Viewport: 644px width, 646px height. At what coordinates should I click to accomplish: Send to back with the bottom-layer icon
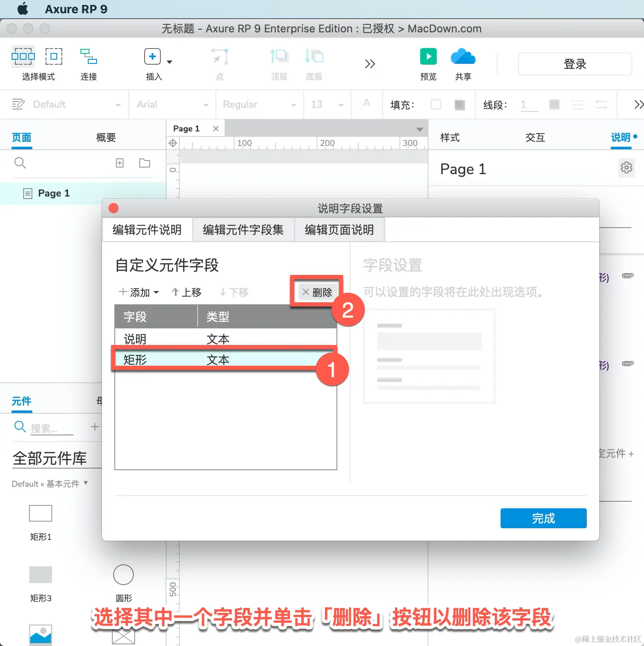[x=314, y=56]
